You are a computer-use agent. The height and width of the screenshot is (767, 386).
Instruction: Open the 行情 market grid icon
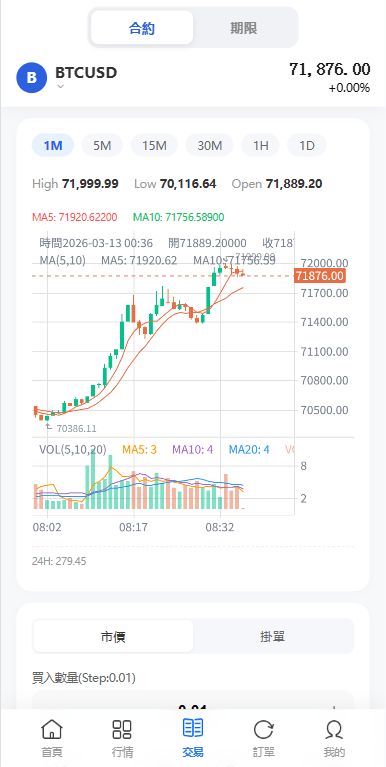[122, 729]
